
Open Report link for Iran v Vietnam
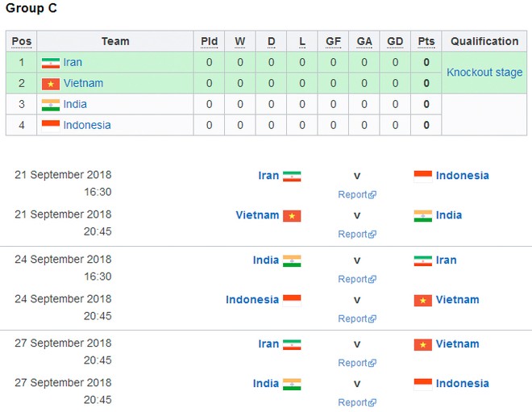tap(357, 363)
